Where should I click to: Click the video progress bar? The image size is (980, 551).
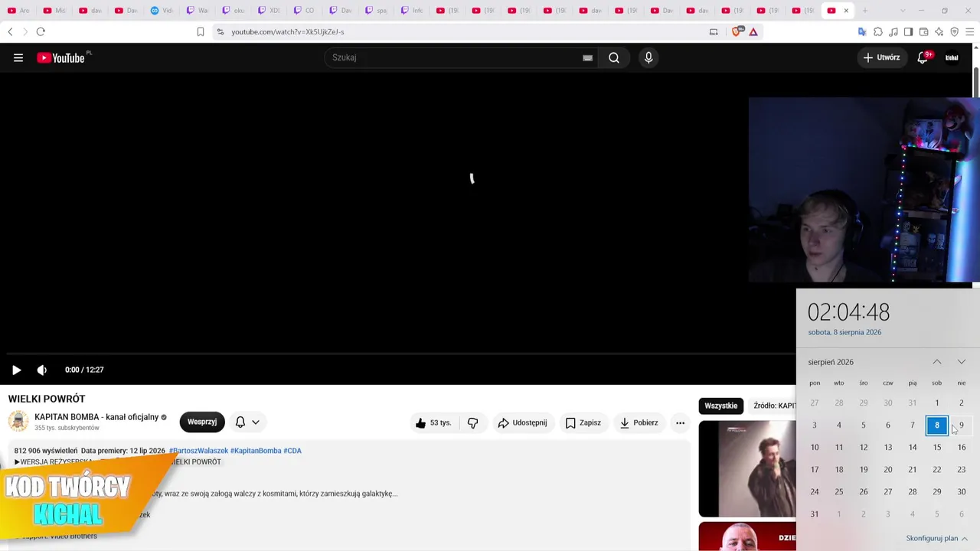tap(401, 354)
